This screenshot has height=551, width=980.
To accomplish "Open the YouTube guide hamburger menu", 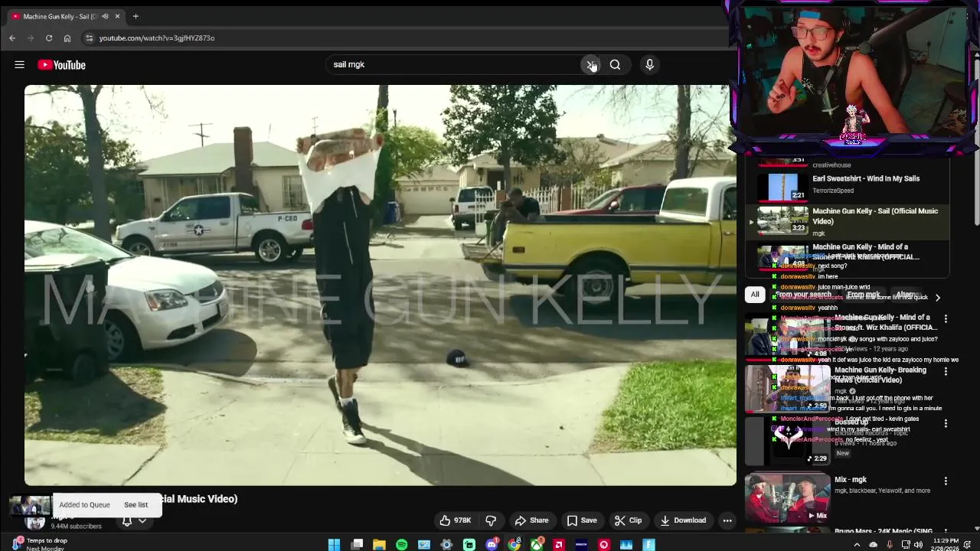I will (x=19, y=65).
